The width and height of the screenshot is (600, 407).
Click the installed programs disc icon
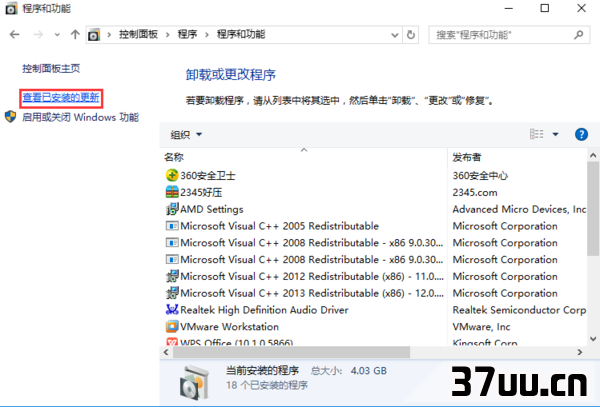click(x=194, y=382)
